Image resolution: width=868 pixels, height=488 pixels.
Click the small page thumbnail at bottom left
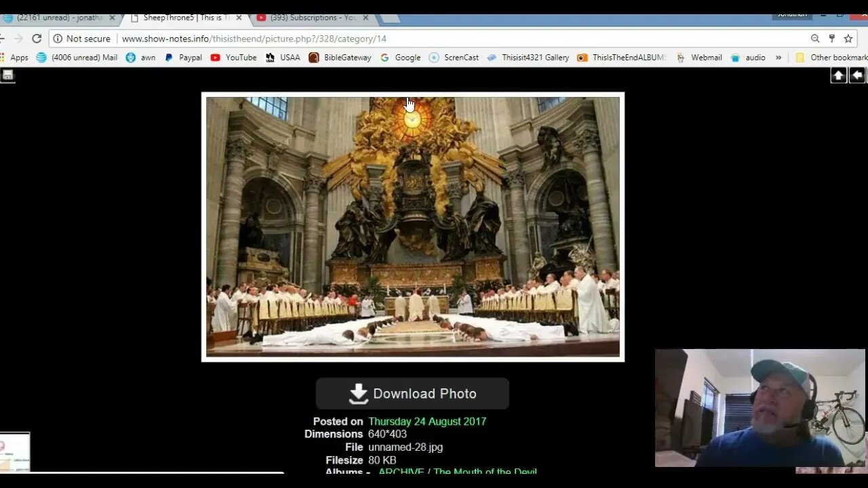[15, 452]
